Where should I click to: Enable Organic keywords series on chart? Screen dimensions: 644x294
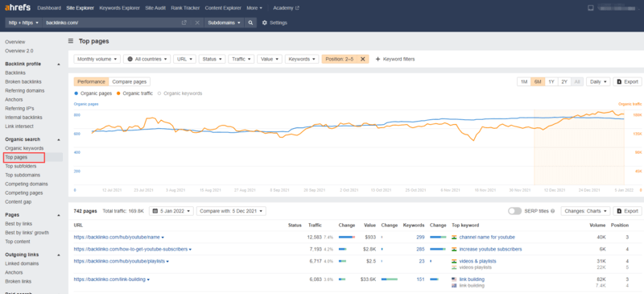[180, 93]
